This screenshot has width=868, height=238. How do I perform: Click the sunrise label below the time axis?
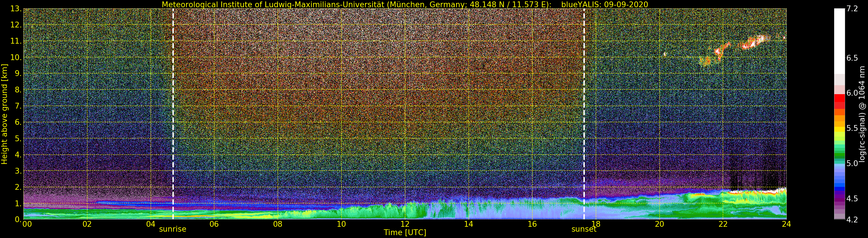click(x=172, y=229)
